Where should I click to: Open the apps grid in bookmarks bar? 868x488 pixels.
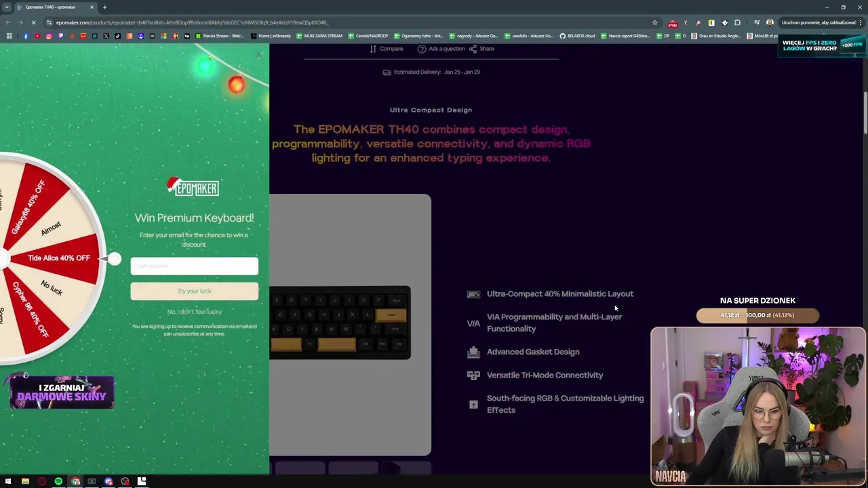pos(9,36)
